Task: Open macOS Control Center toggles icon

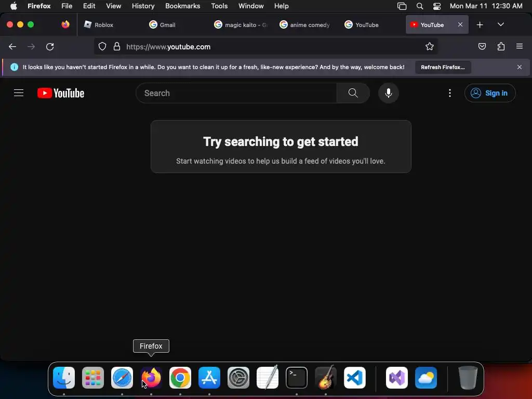Action: [x=436, y=6]
